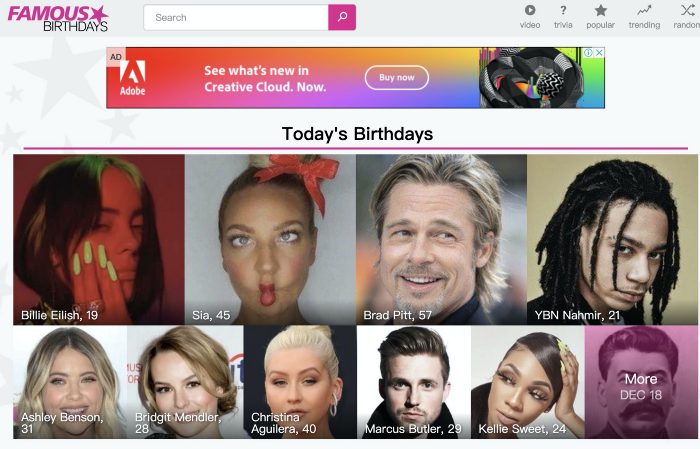Viewport: 700px width, 449px height.
Task: Click the Buy now ad button
Action: pyautogui.click(x=396, y=77)
